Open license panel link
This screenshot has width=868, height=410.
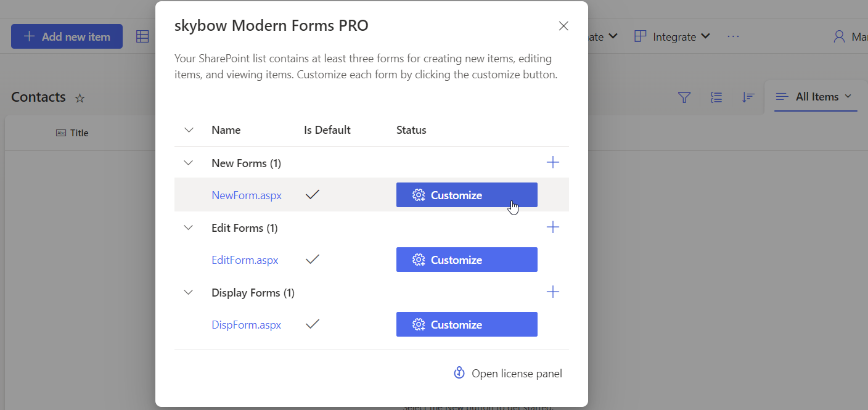517,374
